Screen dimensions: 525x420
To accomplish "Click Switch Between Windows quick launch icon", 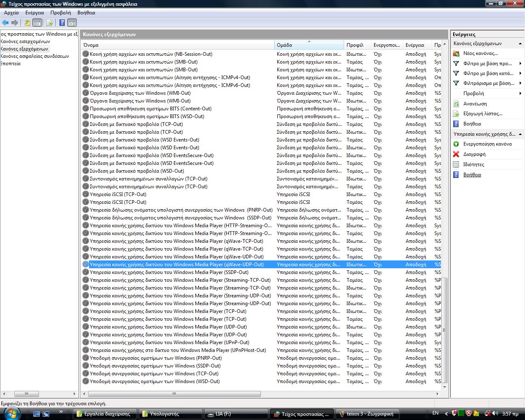I will click(46, 414).
